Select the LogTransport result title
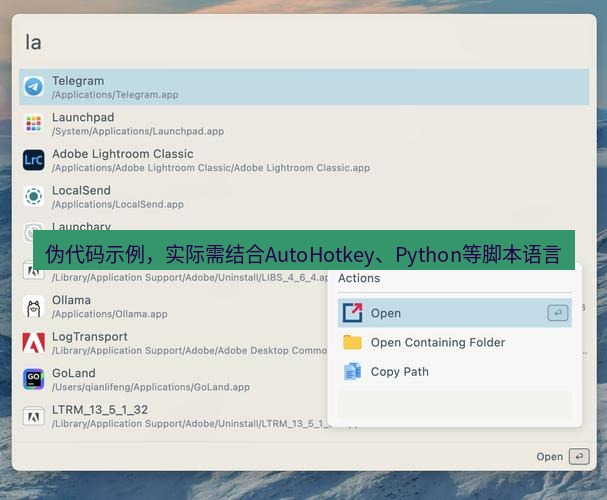 pos(89,337)
